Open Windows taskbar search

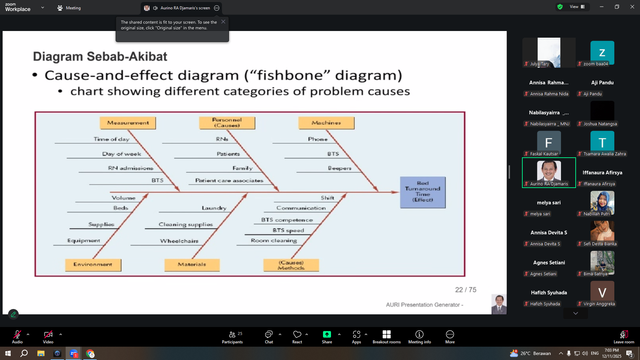coord(24,353)
